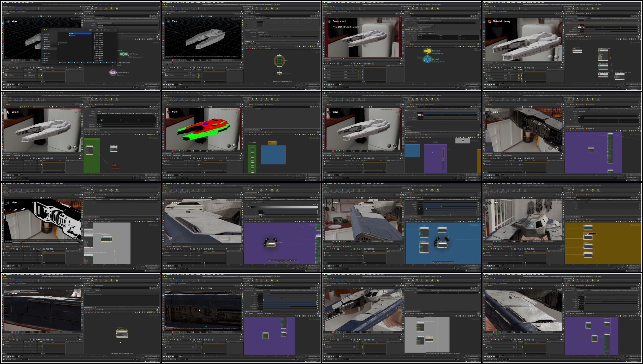The width and height of the screenshot is (643, 364).
Task: Collapse the Component Options section
Action: [85, 21]
